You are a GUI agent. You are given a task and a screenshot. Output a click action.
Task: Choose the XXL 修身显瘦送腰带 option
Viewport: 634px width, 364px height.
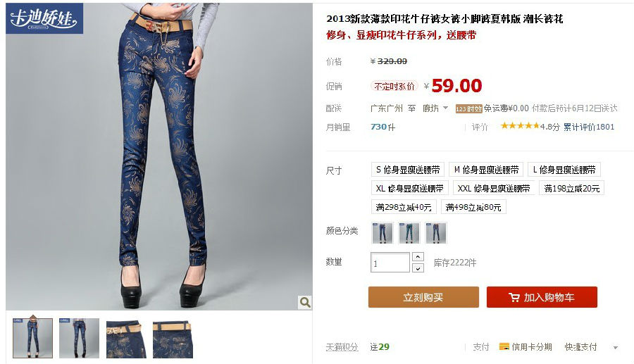pos(494,188)
